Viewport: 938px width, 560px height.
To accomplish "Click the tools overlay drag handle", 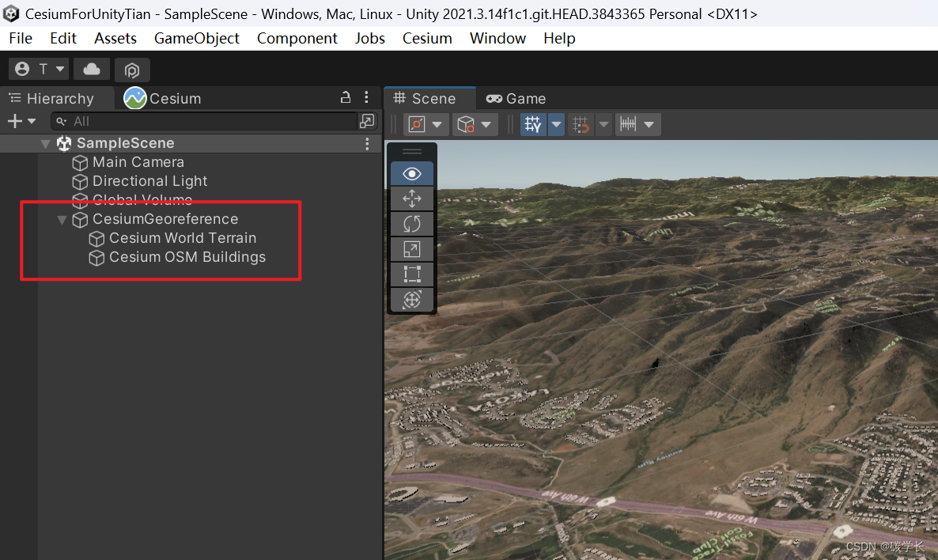I will coord(411,151).
